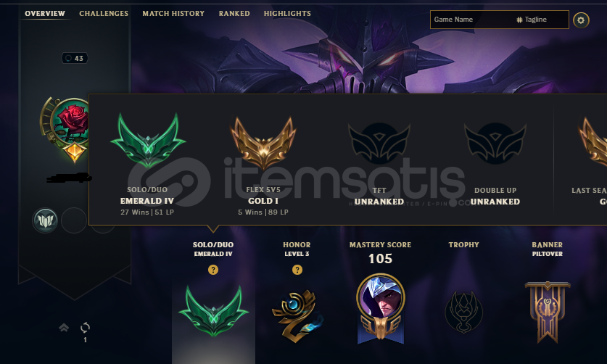Select the unranked Double Up emblem
Viewport: 607px width, 364px height.
(495, 144)
